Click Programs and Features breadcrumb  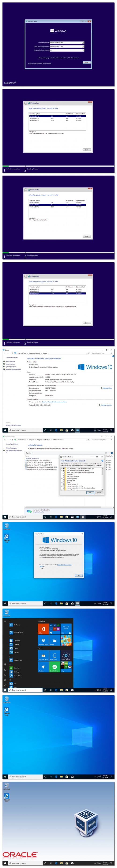coord(44,440)
